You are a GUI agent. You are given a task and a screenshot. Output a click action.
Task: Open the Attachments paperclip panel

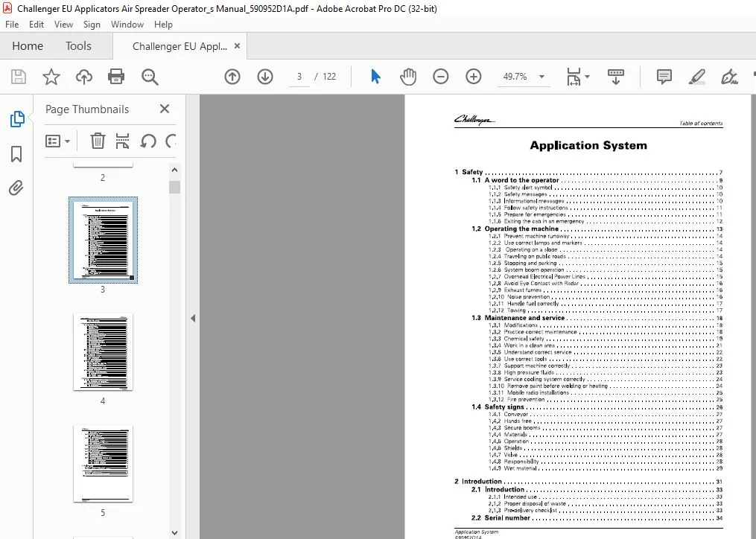[x=16, y=188]
